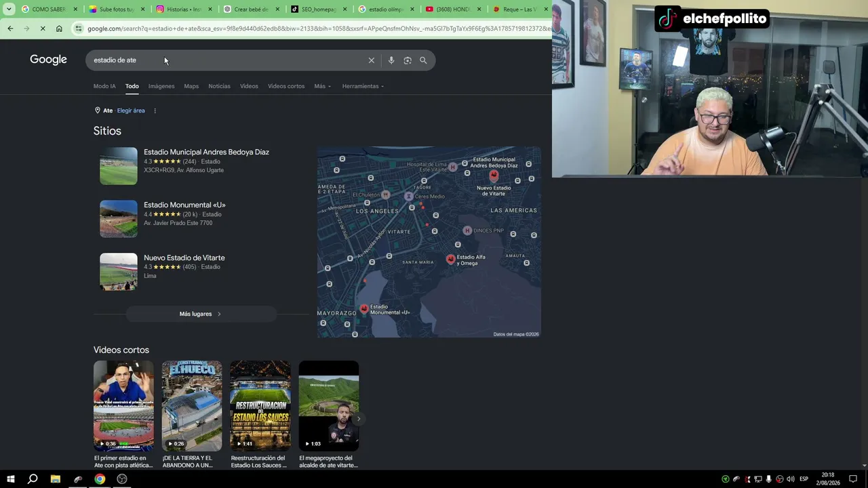
Task: Go to the Google logo homepage
Action: [x=48, y=60]
